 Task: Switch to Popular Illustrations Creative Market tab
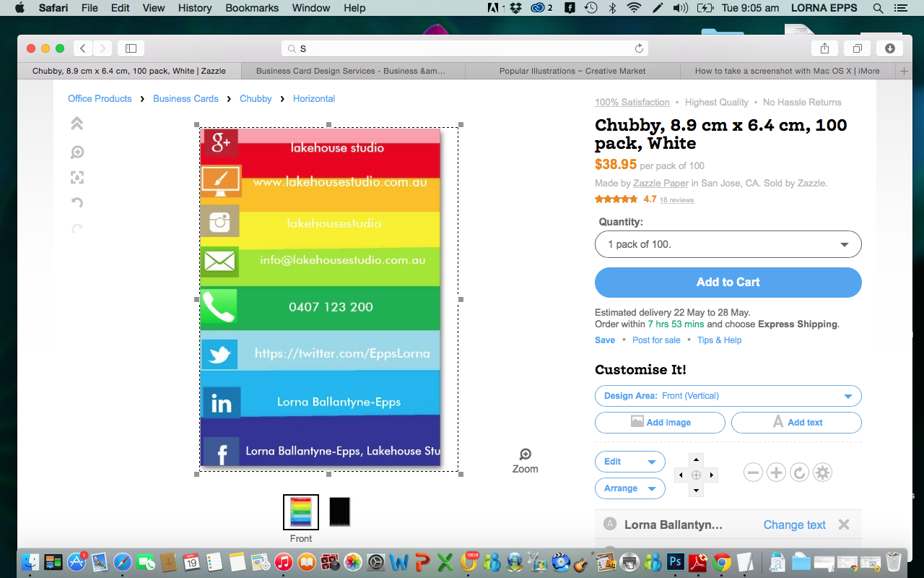coord(572,71)
